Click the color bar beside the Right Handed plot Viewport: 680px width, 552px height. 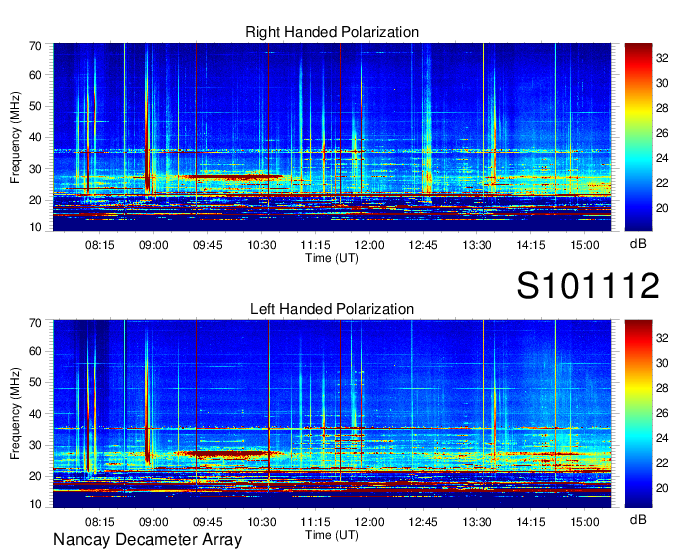click(638, 137)
